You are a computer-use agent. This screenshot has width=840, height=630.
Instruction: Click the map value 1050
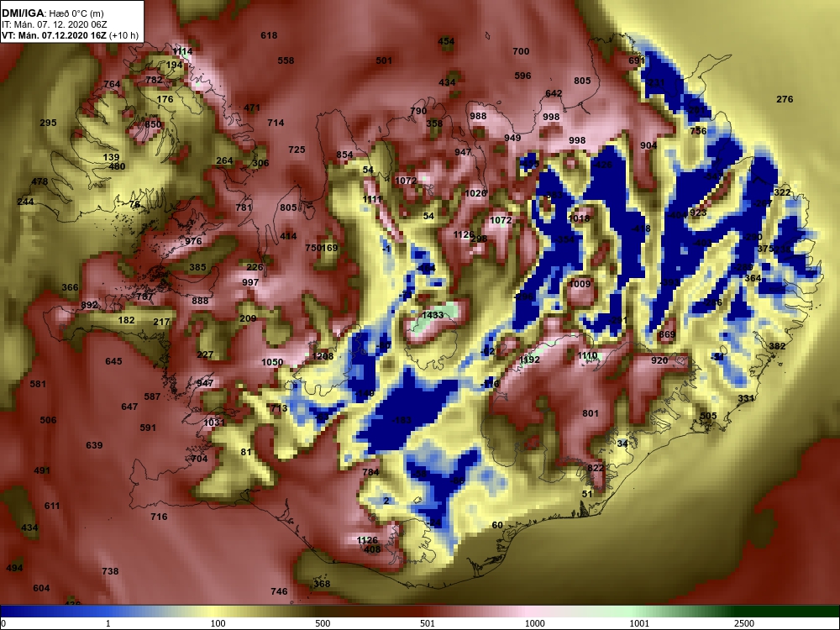pyautogui.click(x=272, y=362)
